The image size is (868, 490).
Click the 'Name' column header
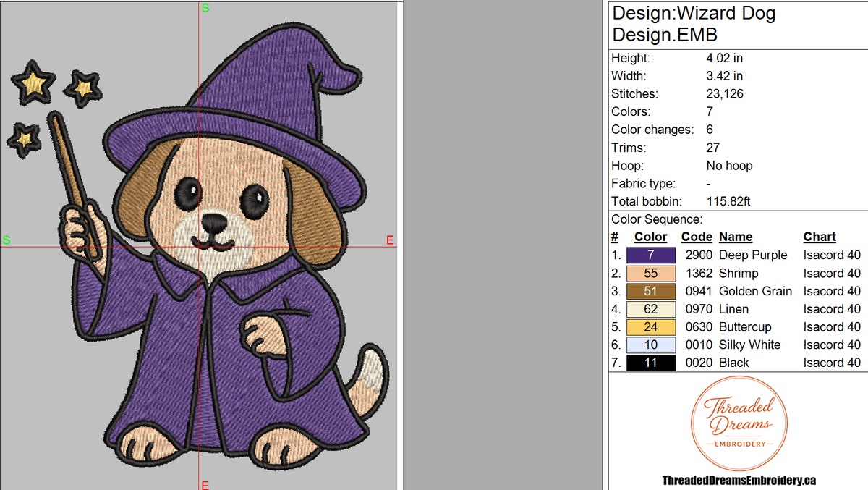pos(736,237)
